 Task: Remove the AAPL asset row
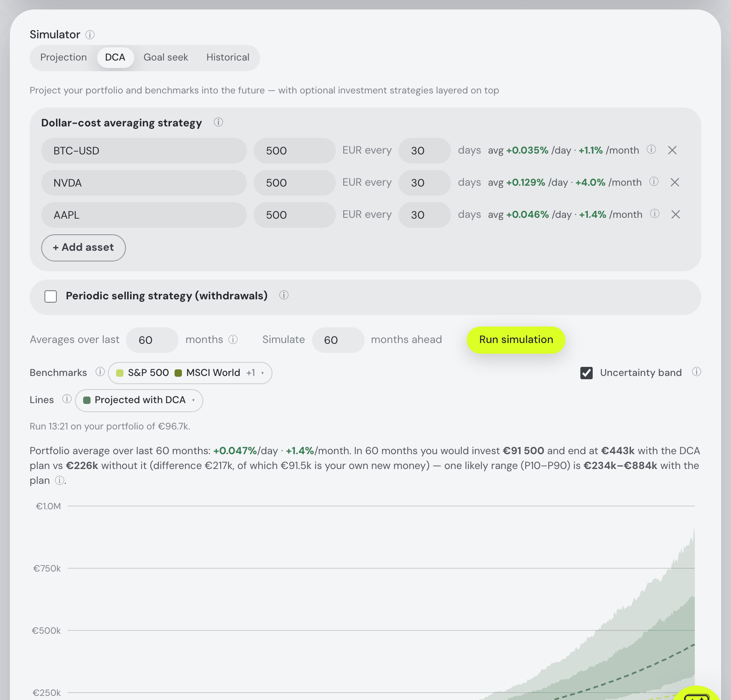pyautogui.click(x=675, y=215)
